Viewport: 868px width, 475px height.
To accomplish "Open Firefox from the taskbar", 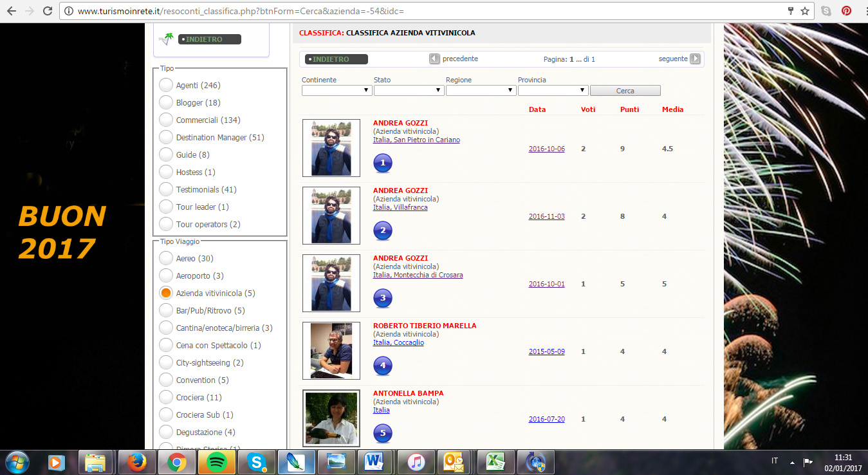I will point(136,462).
